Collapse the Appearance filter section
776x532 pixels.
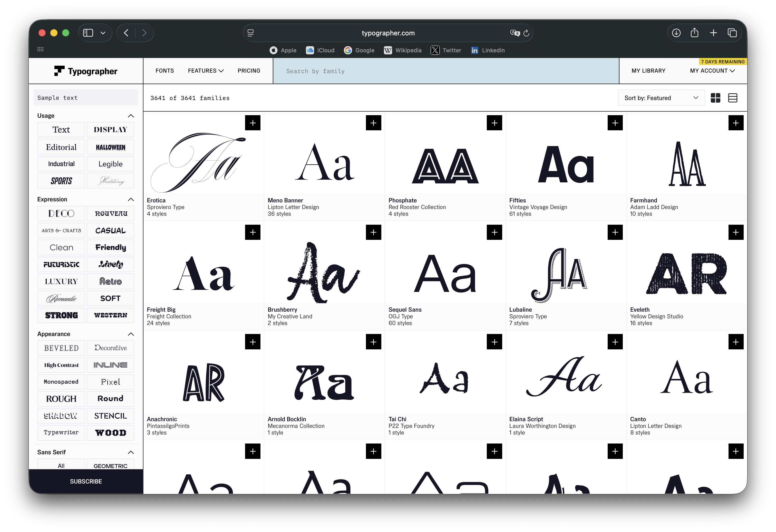click(x=131, y=334)
